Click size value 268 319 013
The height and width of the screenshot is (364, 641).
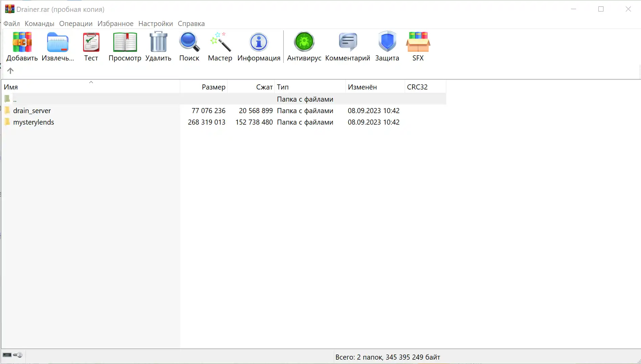(x=207, y=122)
